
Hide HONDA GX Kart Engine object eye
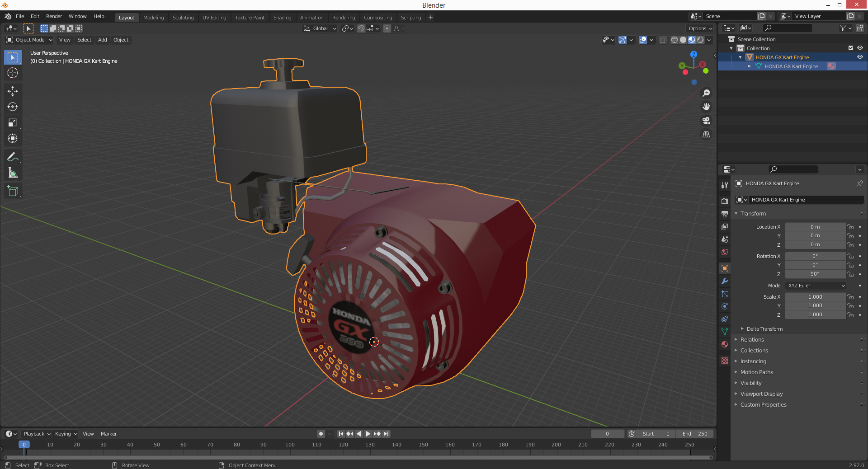pos(860,57)
